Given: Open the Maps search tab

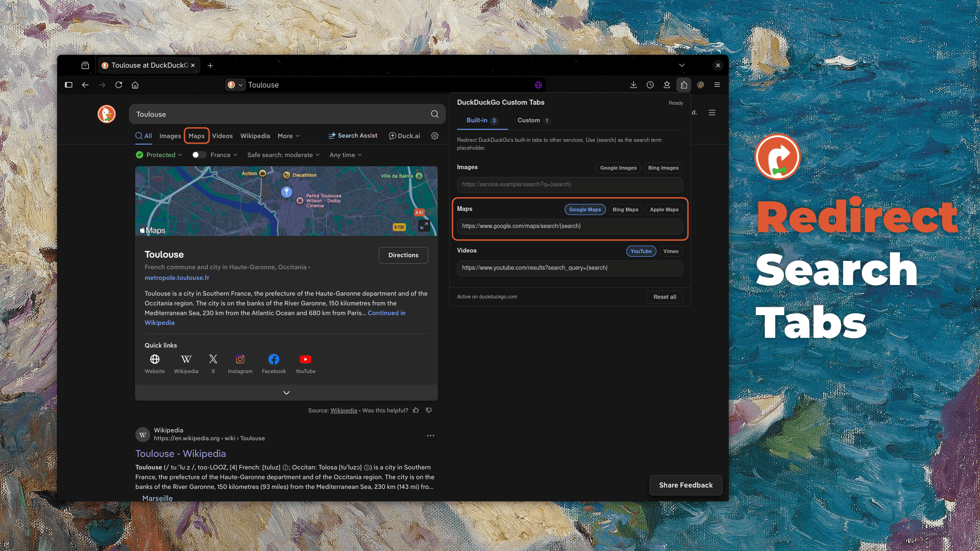Looking at the screenshot, I should point(197,136).
